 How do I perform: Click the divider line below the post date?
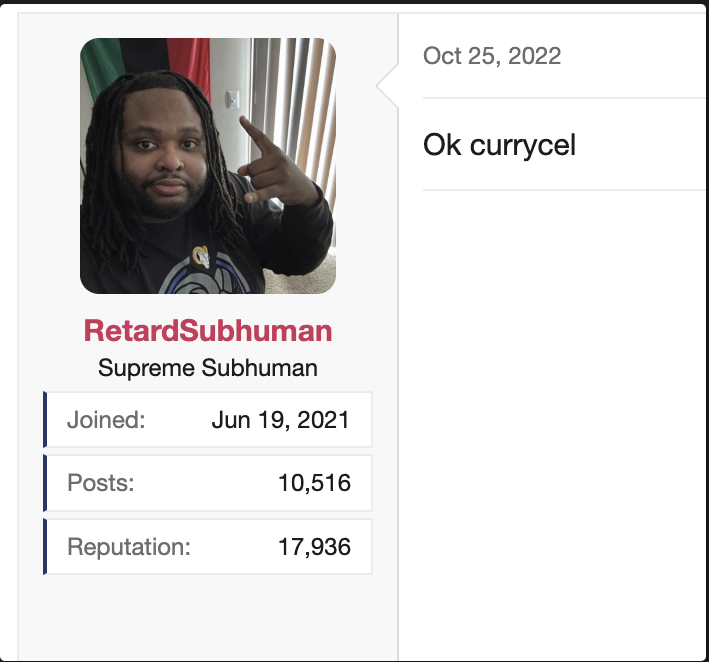[x=564, y=98]
